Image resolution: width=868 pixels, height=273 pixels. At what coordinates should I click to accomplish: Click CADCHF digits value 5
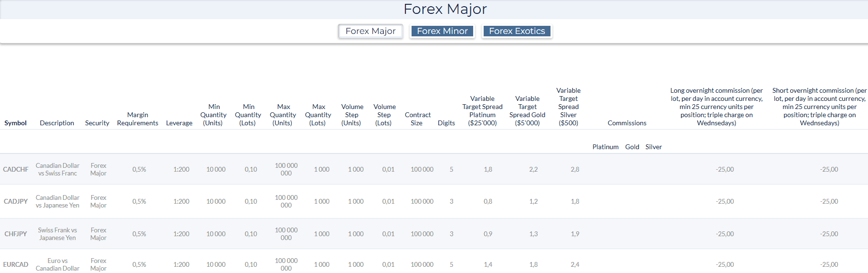pyautogui.click(x=451, y=169)
